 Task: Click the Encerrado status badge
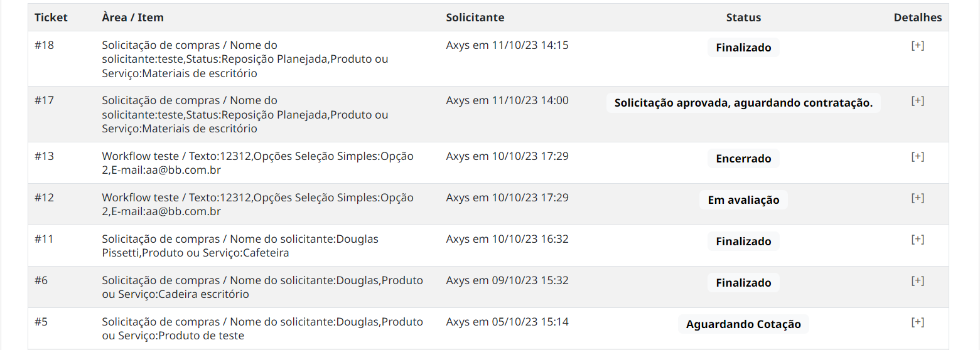pyautogui.click(x=743, y=159)
